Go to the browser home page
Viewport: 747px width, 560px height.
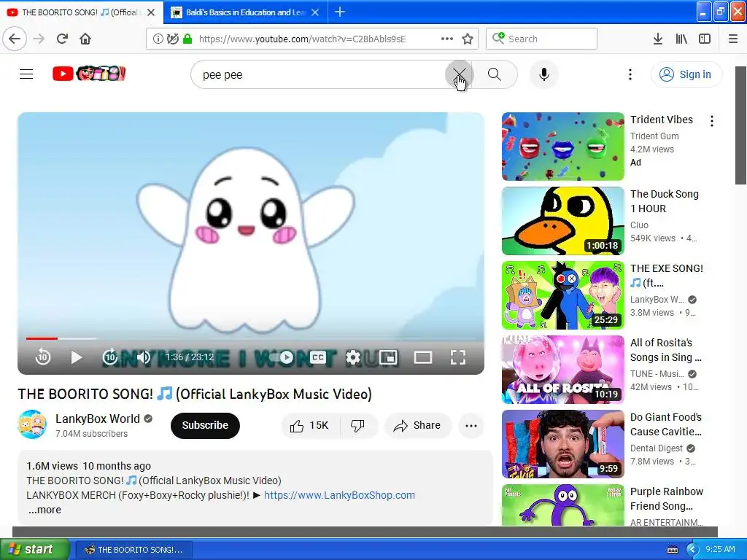click(x=85, y=39)
